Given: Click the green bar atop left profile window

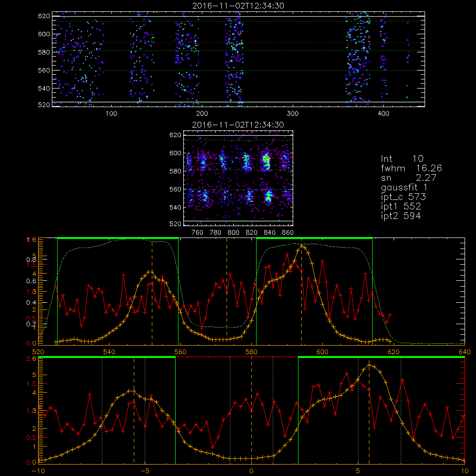Looking at the screenshot, I should 118,238.
